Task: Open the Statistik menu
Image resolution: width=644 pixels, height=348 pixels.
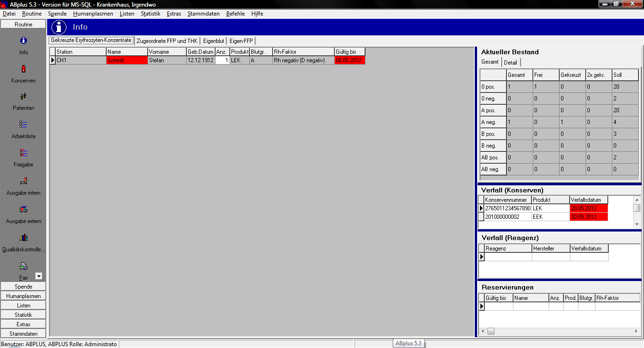Action: point(150,14)
